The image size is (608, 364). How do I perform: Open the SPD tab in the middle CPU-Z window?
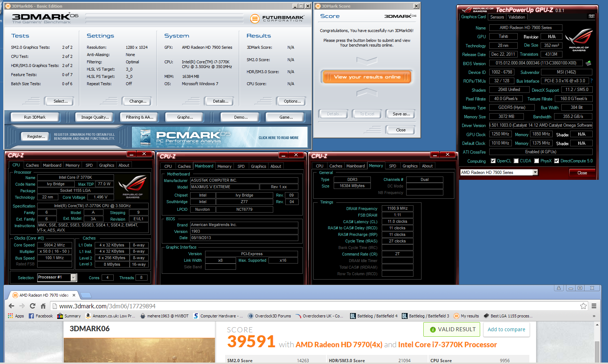tap(241, 166)
